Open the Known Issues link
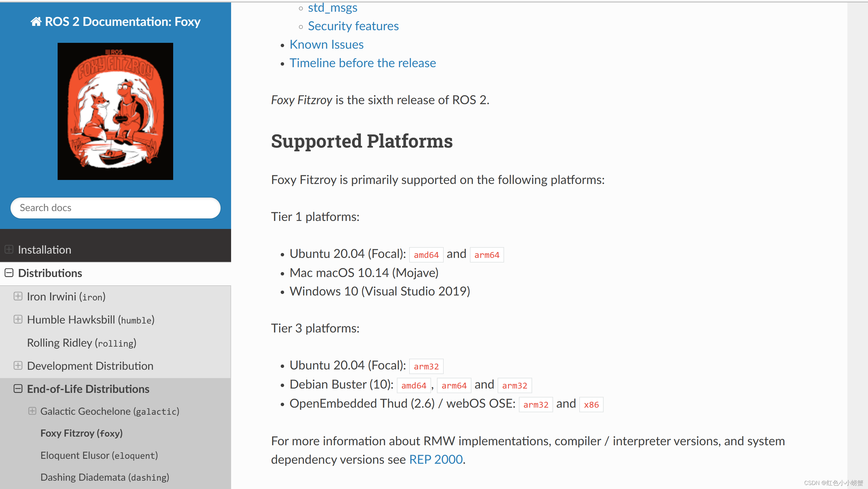This screenshot has height=489, width=868. tap(327, 44)
